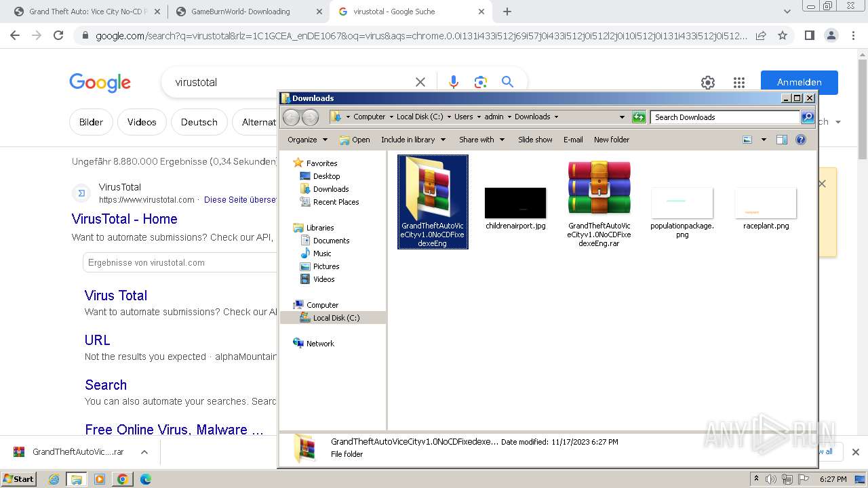868x488 pixels.
Task: Open Chrome profile icon
Action: click(831, 35)
